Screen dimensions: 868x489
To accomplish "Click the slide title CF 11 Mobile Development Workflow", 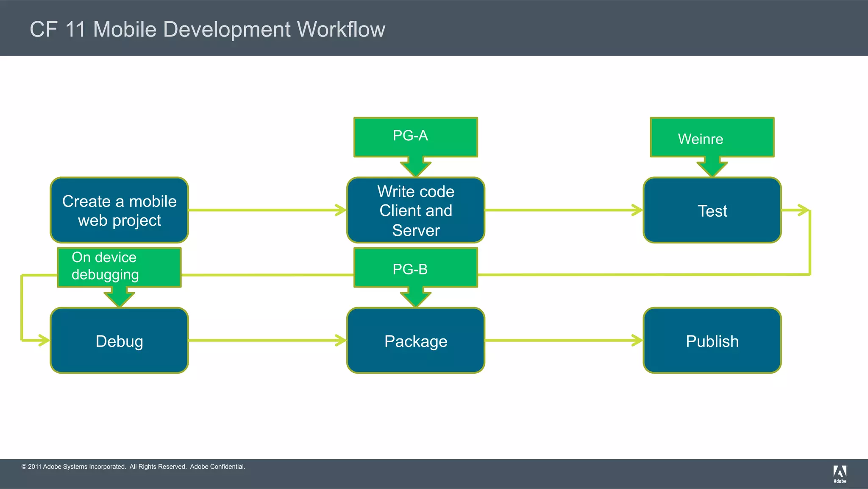I will pos(207,29).
